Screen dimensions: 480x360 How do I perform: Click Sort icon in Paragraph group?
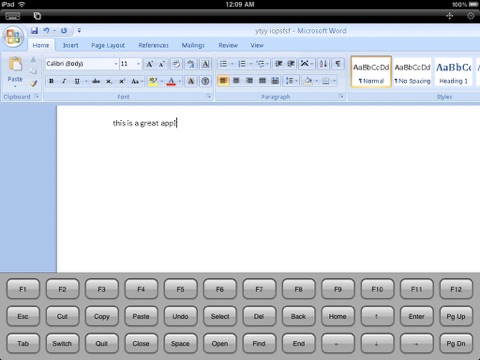[323, 64]
